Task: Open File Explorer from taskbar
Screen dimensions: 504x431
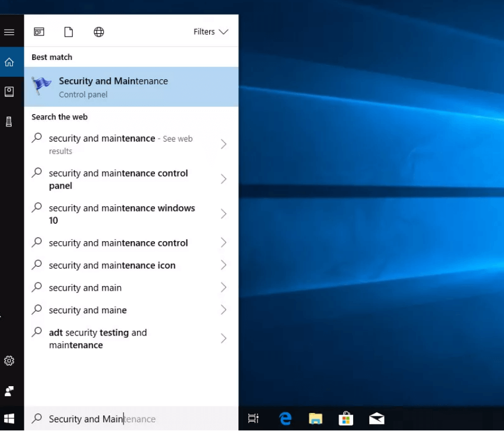Action: pyautogui.click(x=315, y=419)
